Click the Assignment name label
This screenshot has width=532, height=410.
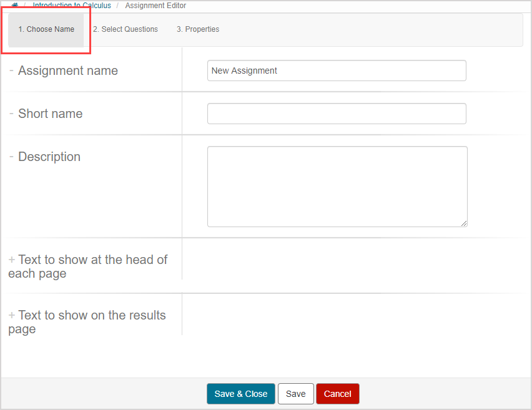(67, 71)
